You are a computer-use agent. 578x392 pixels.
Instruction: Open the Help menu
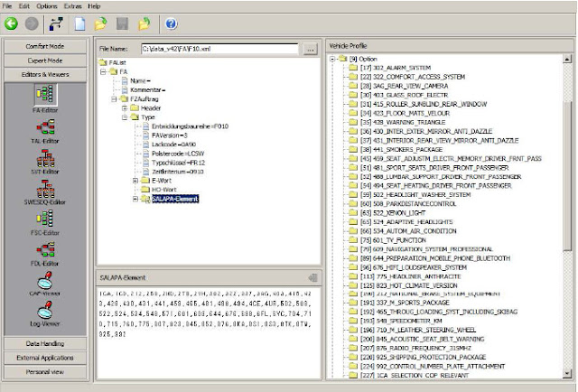(x=94, y=6)
